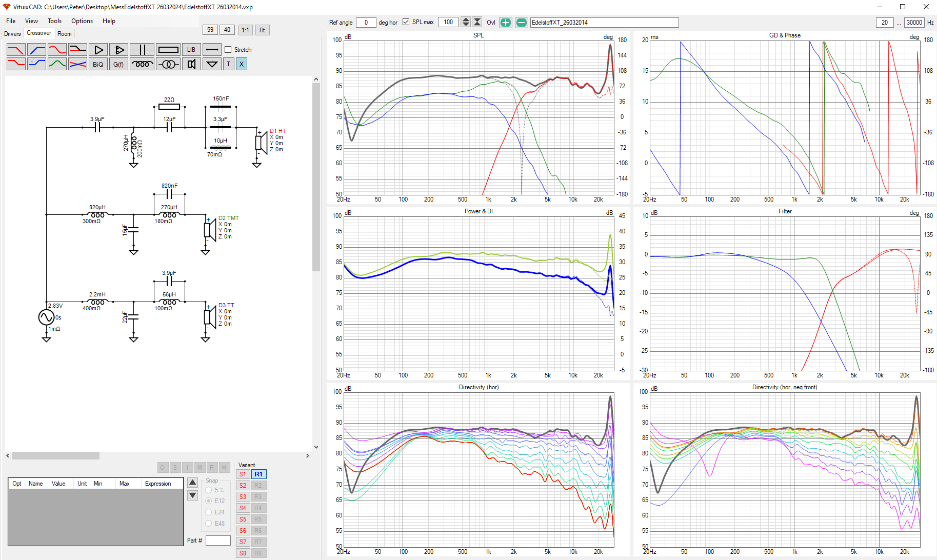Select variant S2
The height and width of the screenshot is (560, 937).
(x=243, y=486)
